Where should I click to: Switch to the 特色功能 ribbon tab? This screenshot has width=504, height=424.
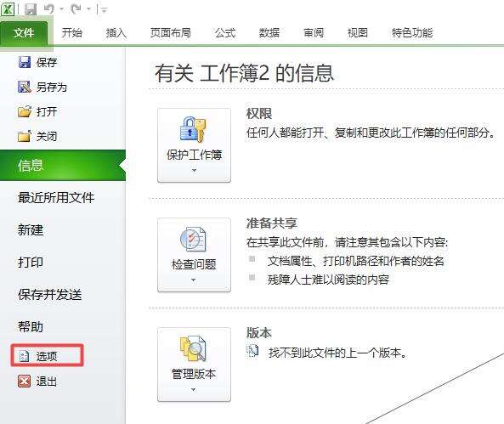pyautogui.click(x=412, y=33)
